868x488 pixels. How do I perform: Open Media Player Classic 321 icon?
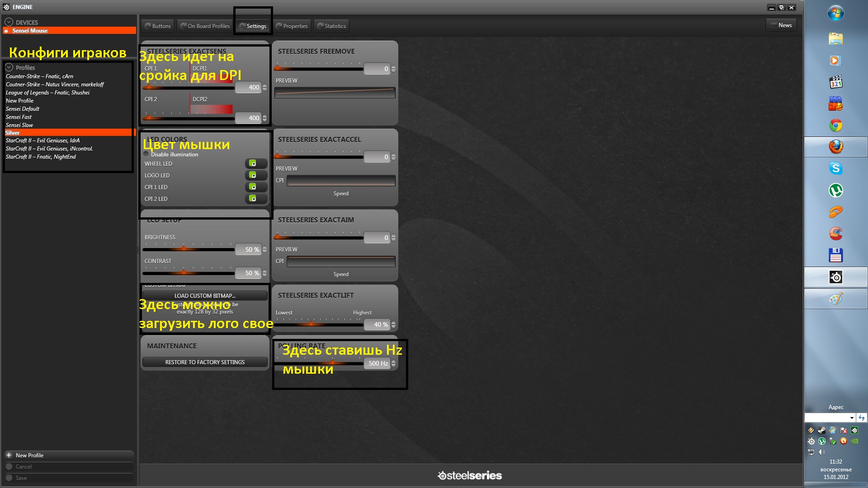[x=836, y=82]
